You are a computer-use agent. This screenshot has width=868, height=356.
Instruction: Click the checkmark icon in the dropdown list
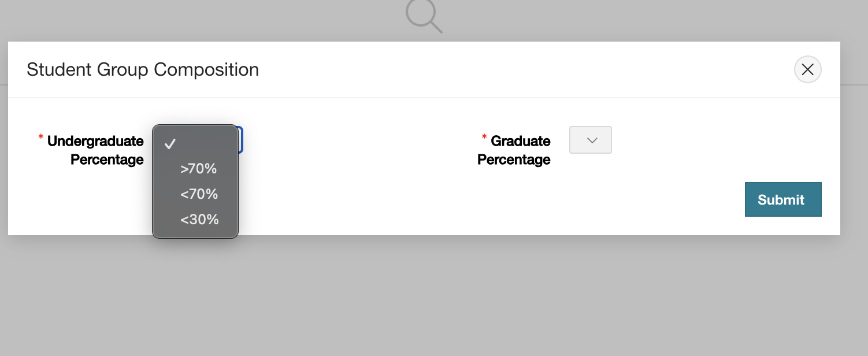click(170, 144)
